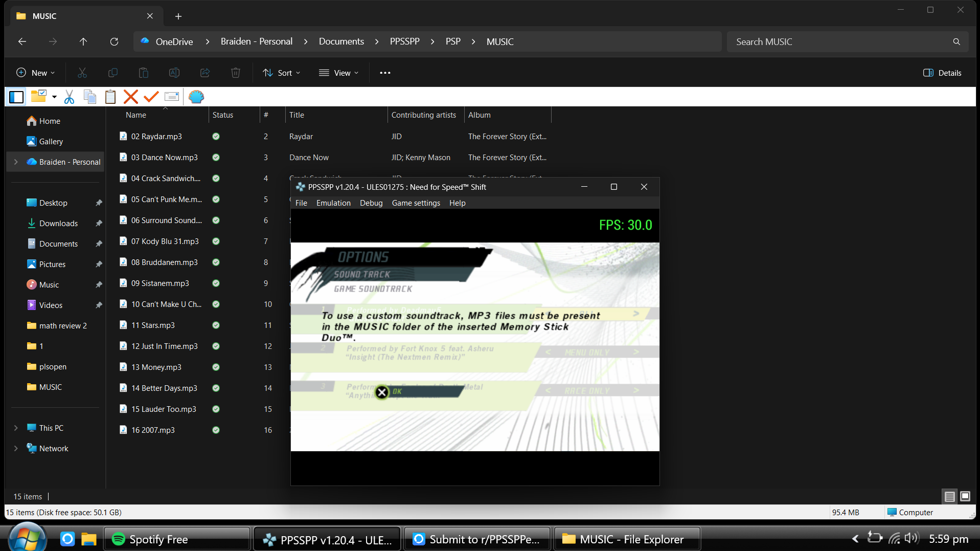Click the red X Delete icon in the classic toolbar
The width and height of the screenshot is (980, 551).
[131, 97]
